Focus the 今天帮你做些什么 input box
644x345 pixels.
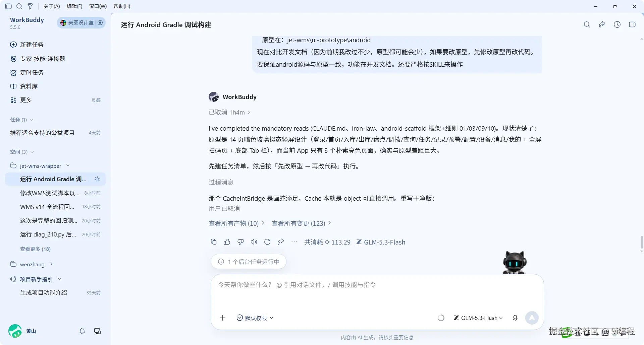coord(377,285)
